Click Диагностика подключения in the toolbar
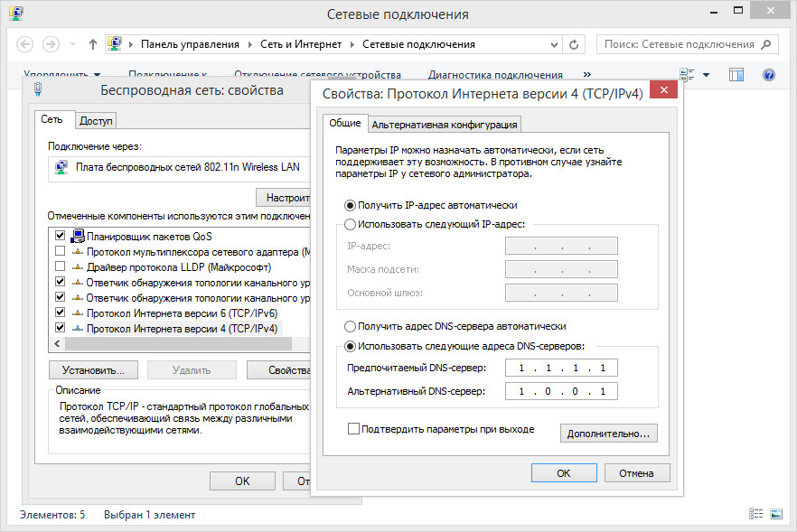 click(495, 75)
